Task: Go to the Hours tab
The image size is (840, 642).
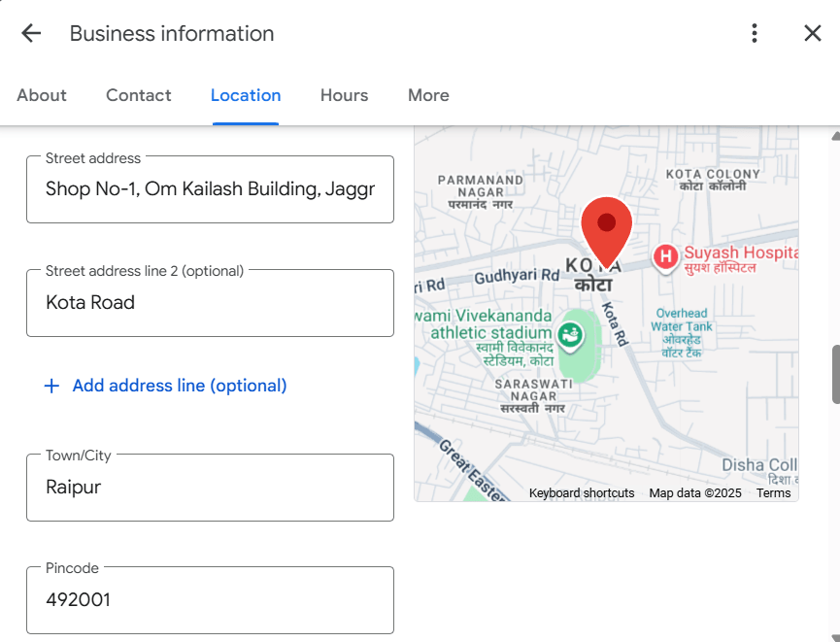Action: [344, 95]
